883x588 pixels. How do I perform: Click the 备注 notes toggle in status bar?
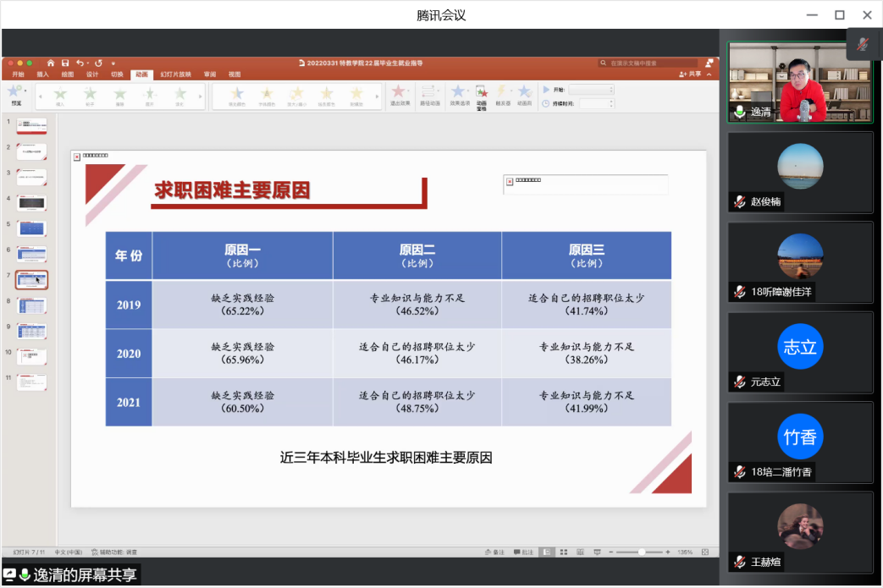[494, 552]
